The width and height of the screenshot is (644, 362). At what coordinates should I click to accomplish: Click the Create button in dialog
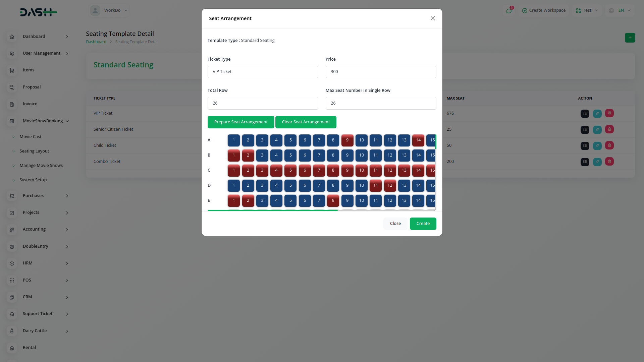[423, 224]
